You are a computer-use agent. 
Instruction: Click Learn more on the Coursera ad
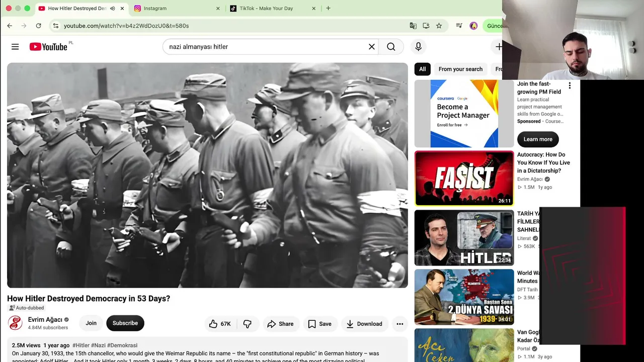click(x=538, y=139)
